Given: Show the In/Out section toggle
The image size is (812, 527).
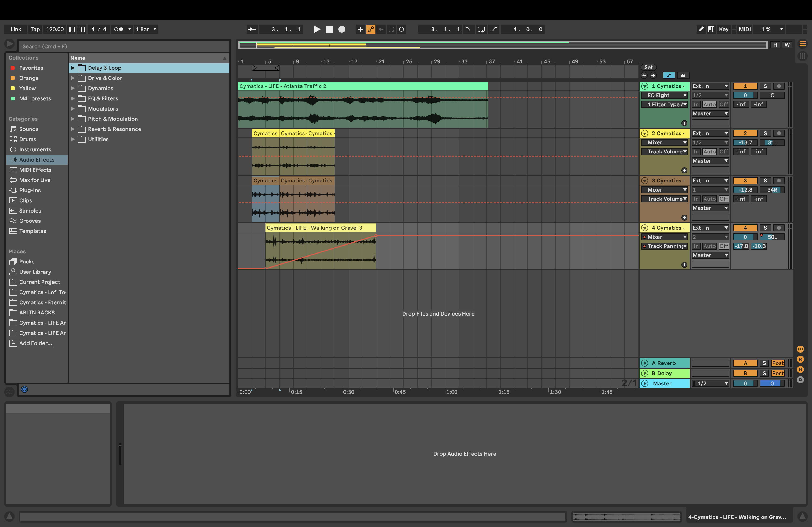Looking at the screenshot, I should pyautogui.click(x=800, y=349).
